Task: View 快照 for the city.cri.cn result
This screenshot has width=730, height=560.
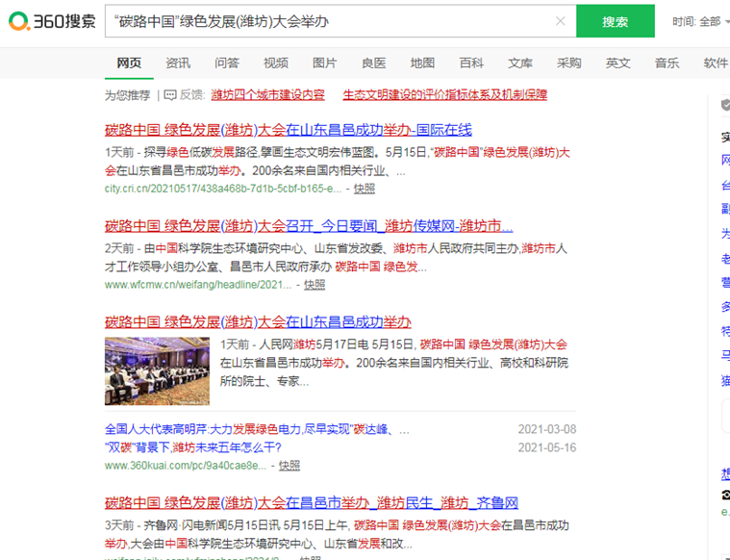Action: coord(365,189)
